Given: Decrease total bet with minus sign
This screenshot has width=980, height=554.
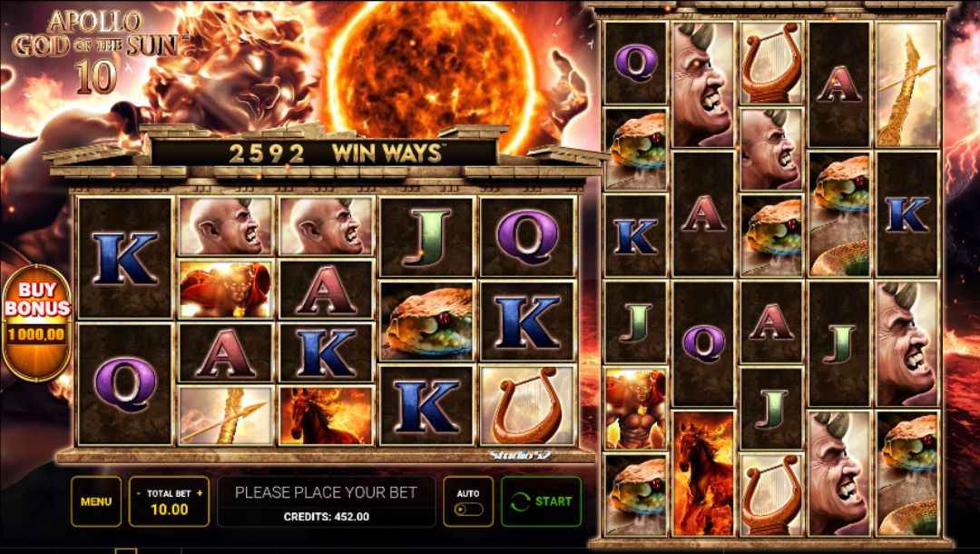Looking at the screenshot, I should 138,493.
